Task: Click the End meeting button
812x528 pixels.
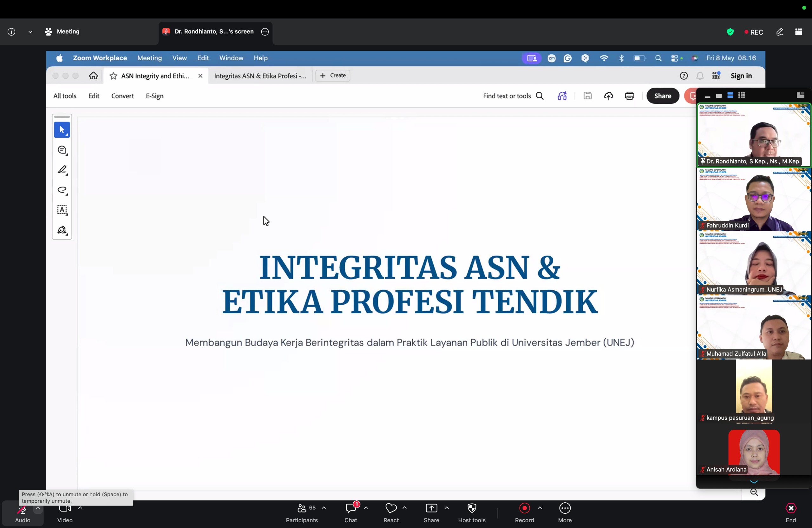Action: point(791,513)
